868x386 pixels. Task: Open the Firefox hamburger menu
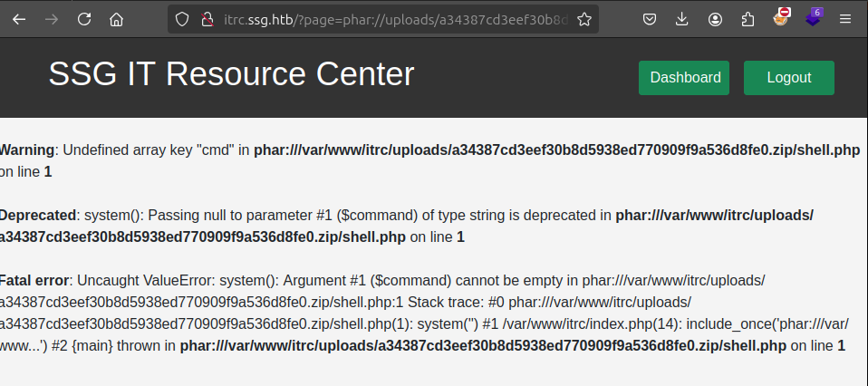pyautogui.click(x=845, y=19)
